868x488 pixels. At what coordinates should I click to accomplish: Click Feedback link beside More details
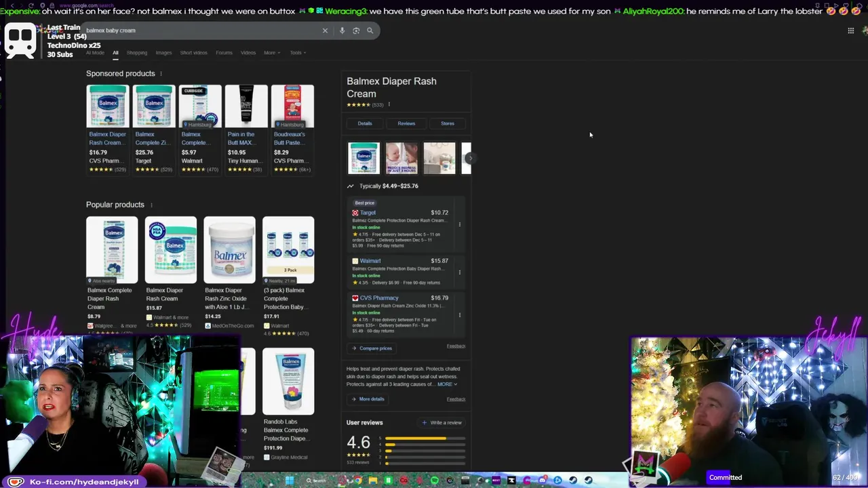pos(456,399)
